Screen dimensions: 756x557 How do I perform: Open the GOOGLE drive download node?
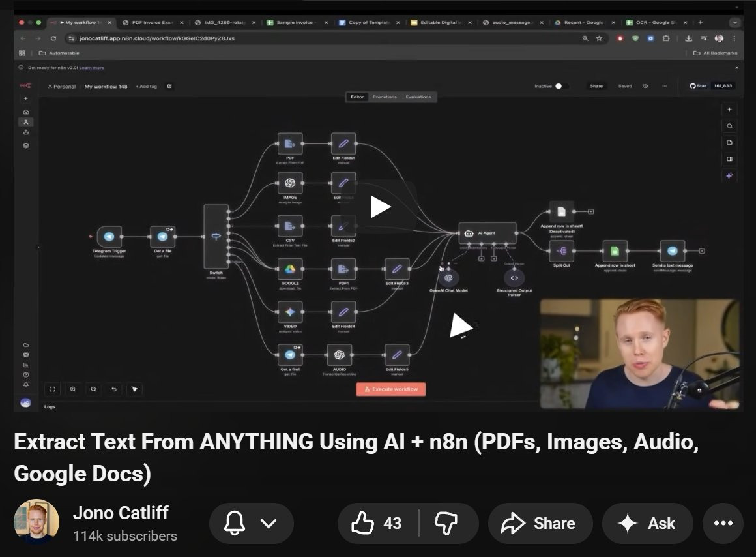point(290,269)
